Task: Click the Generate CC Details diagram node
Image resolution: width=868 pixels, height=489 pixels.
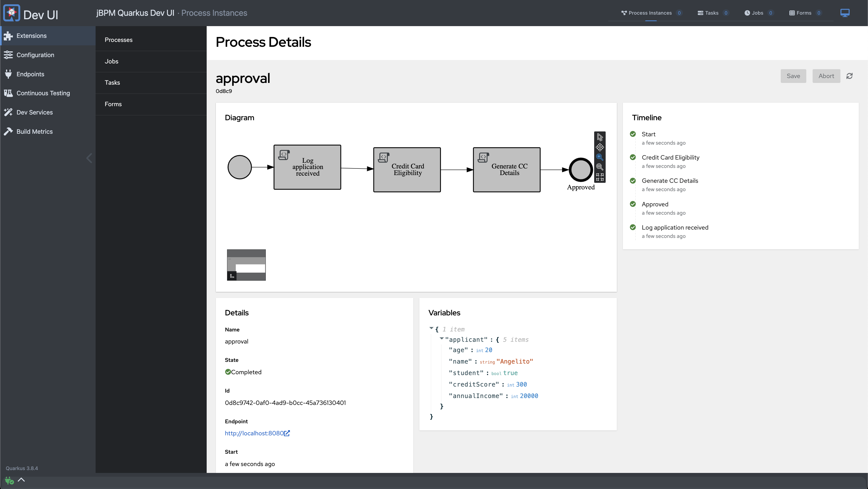Action: 507,170
